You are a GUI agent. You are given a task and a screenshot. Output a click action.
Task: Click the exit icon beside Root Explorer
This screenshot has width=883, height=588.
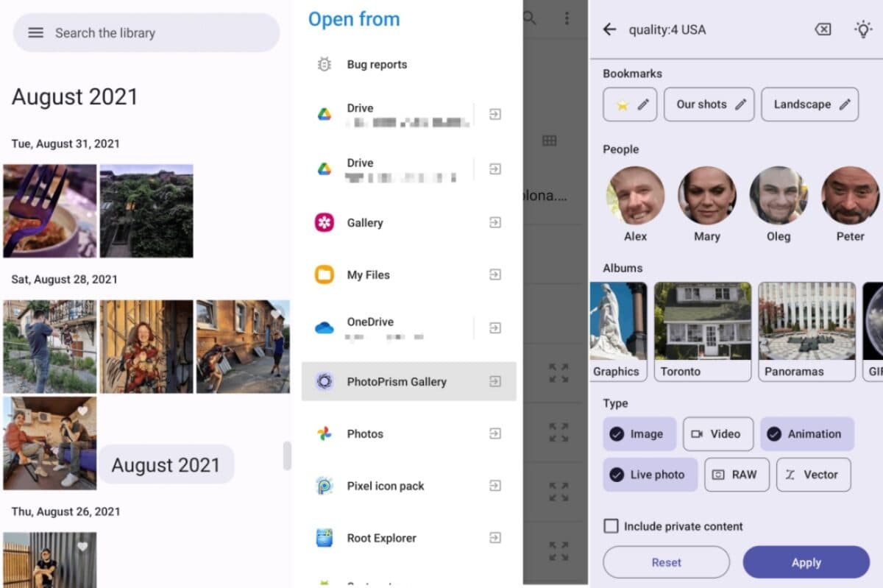coord(495,538)
